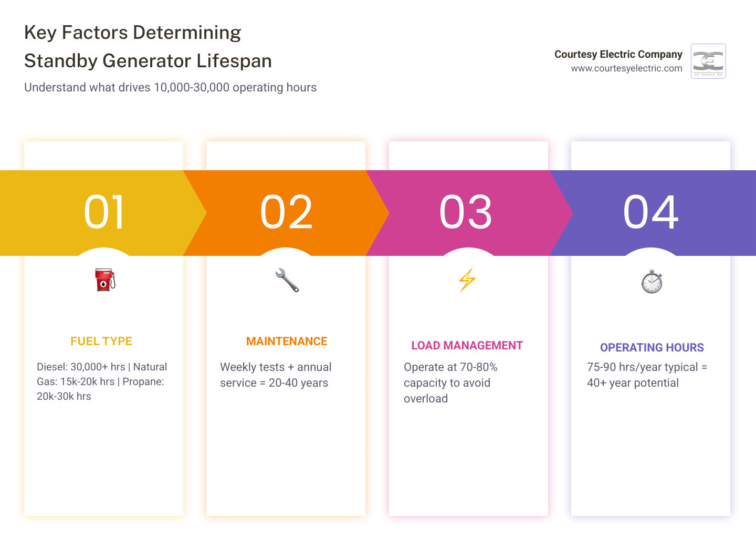Click the Courtesy Electric Company logo

click(708, 61)
